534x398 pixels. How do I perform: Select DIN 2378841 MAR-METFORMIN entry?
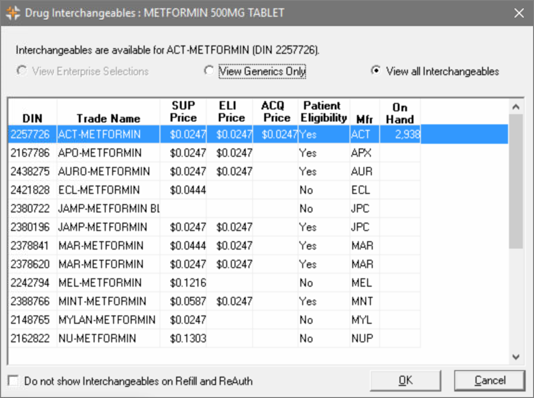click(215, 245)
